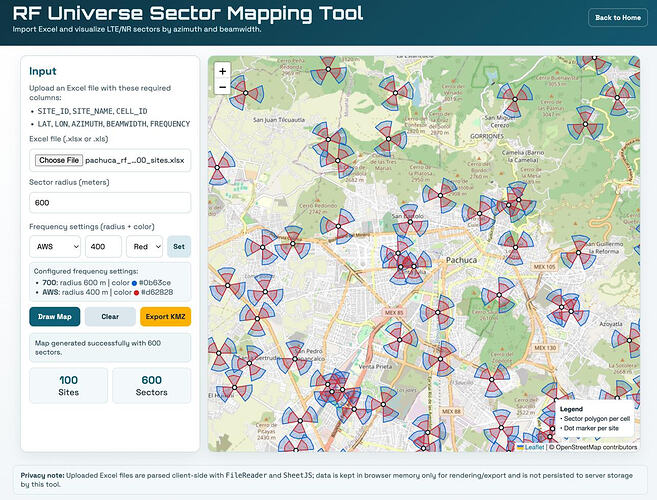Click the map Legend box

(x=592, y=419)
